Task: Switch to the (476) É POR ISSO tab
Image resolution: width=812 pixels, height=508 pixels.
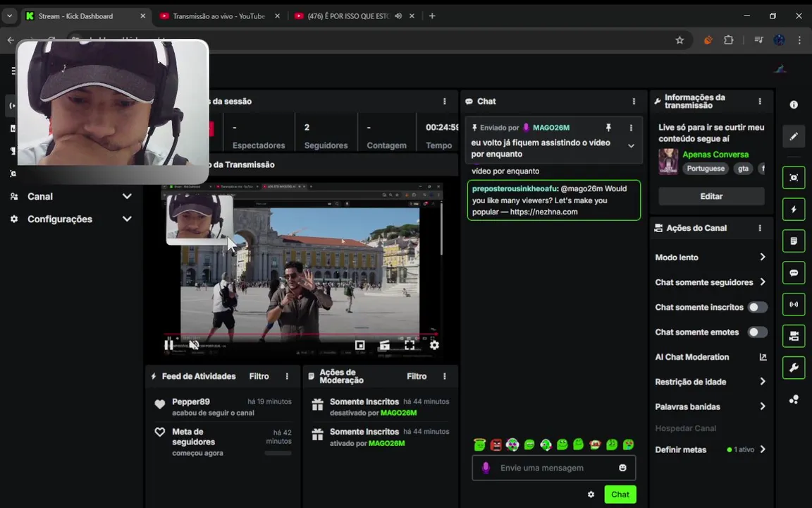Action: coord(348,16)
